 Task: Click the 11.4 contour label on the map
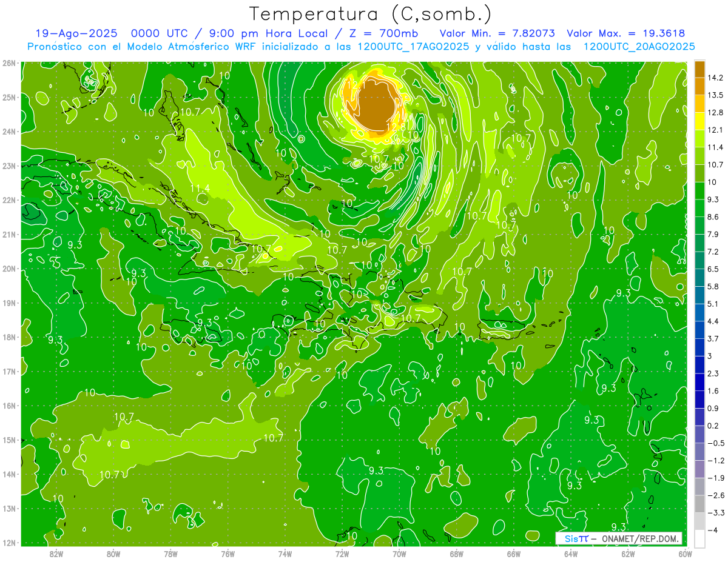tap(200, 188)
